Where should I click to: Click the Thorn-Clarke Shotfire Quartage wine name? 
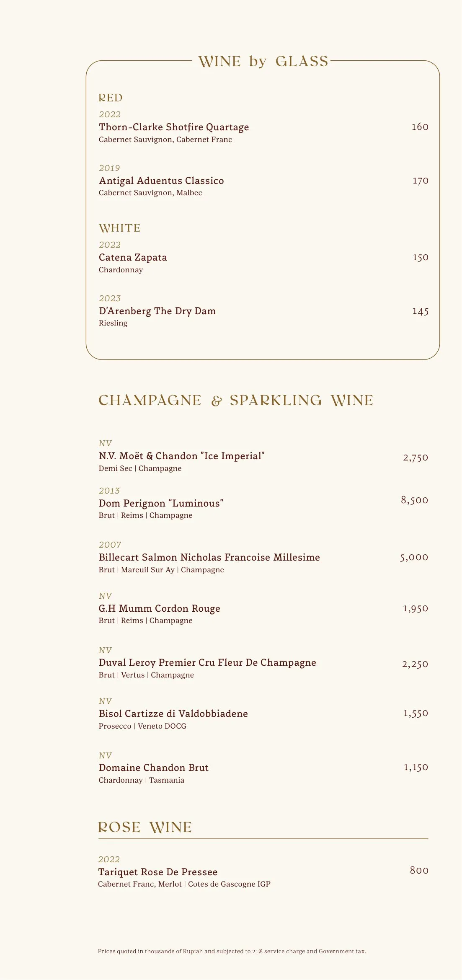tap(174, 127)
